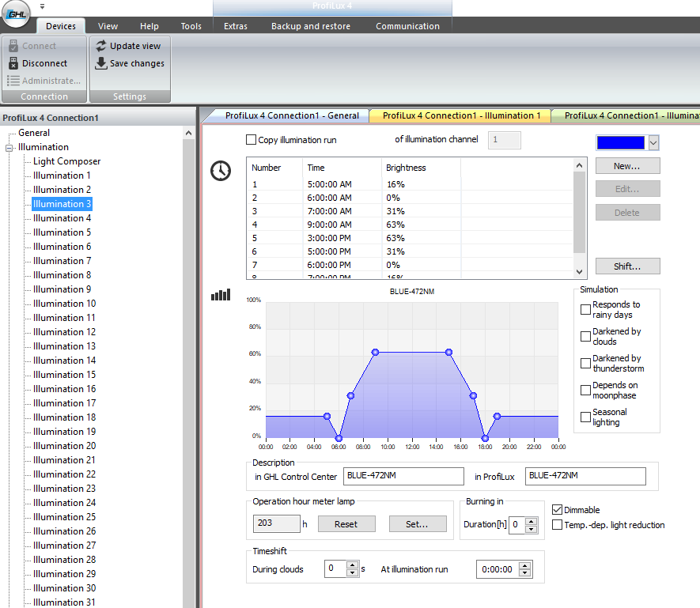
Task: Select General in device tree
Action: click(x=34, y=133)
